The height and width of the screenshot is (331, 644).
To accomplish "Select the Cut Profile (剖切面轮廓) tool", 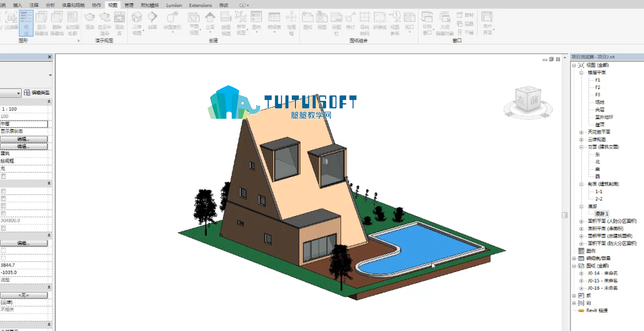I will [x=73, y=23].
